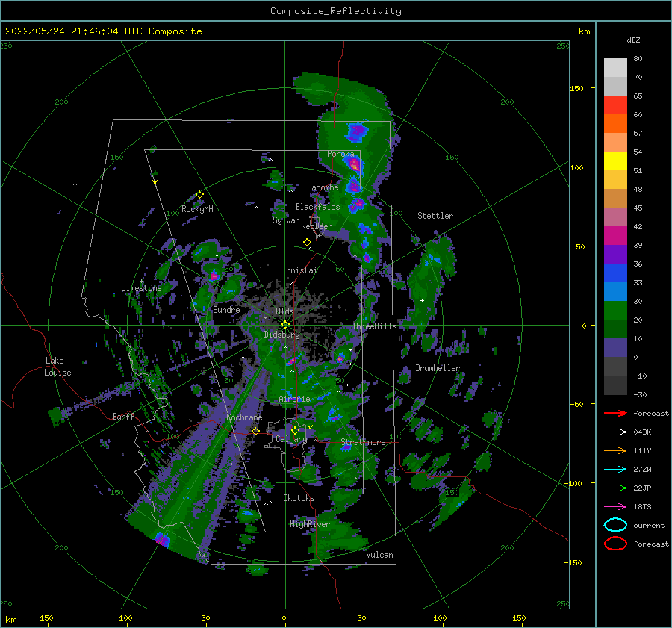672x628 pixels.
Task: Click the Lake Louise map label
Action: pos(57,367)
